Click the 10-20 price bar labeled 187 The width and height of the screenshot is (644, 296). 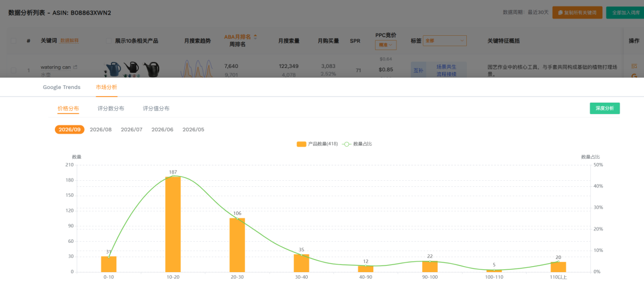pyautogui.click(x=173, y=224)
